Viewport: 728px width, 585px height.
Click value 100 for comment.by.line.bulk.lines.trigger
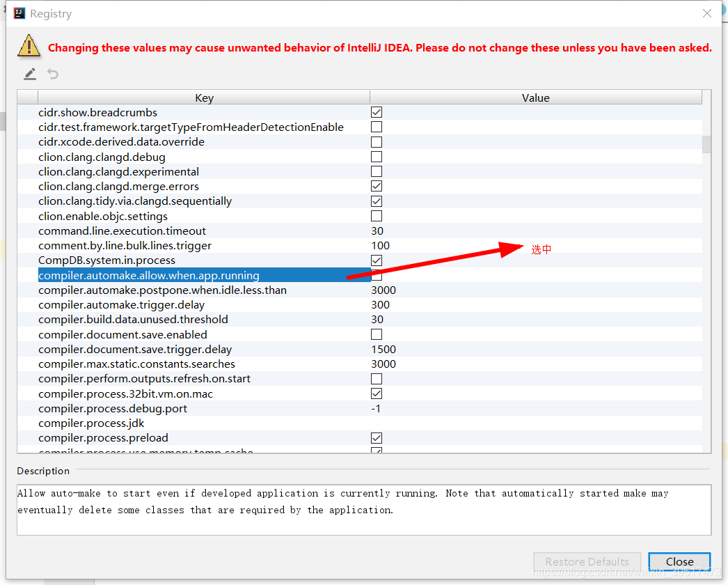coord(380,246)
